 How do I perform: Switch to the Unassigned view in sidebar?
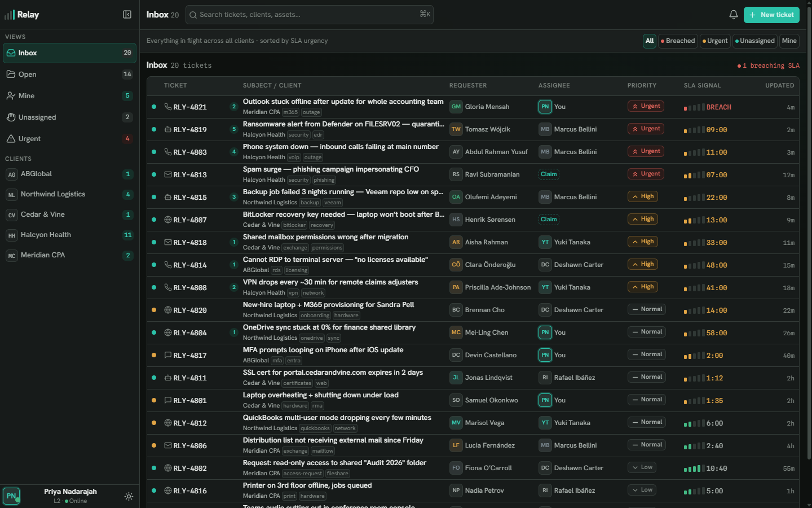pos(69,117)
